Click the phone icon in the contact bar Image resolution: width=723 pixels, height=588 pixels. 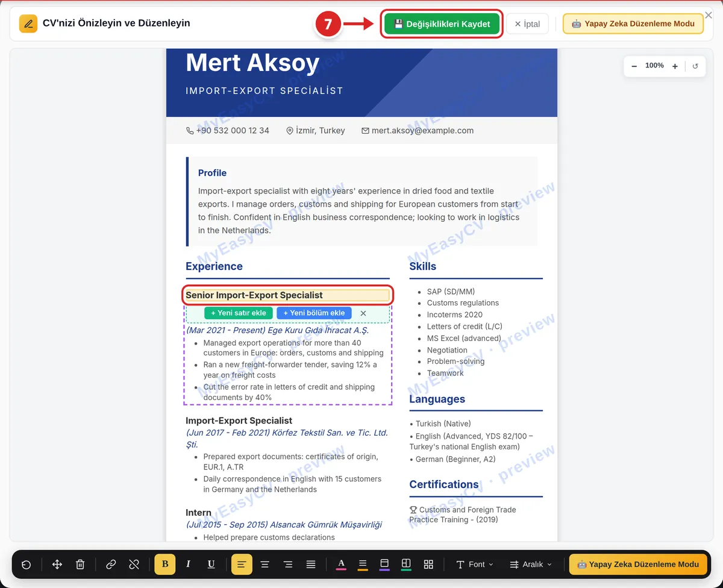pos(190,131)
